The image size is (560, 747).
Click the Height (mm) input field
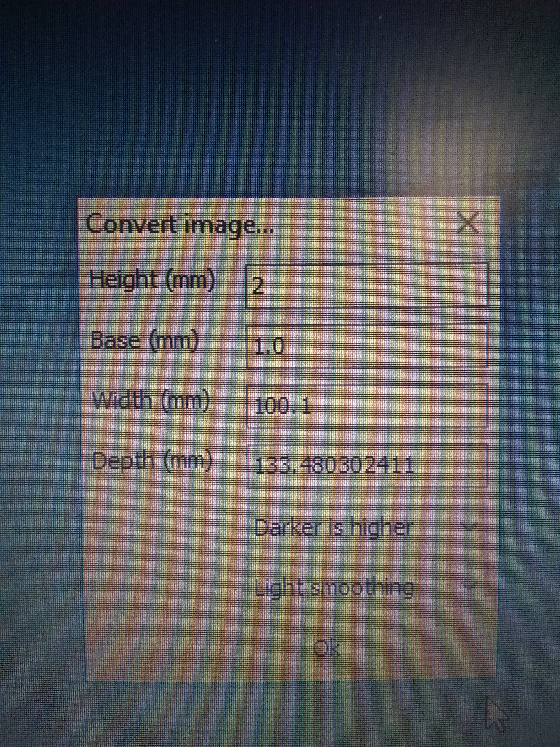pos(366,285)
